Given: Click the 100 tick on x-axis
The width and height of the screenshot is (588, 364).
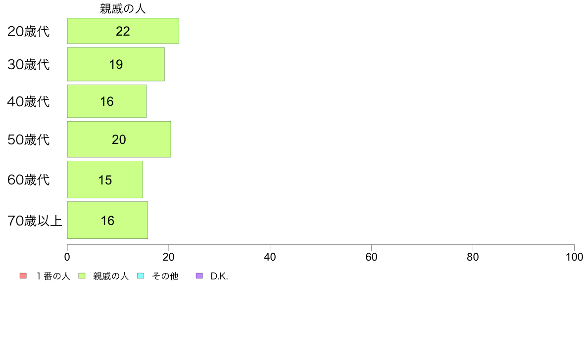Looking at the screenshot, I should click(x=574, y=257).
